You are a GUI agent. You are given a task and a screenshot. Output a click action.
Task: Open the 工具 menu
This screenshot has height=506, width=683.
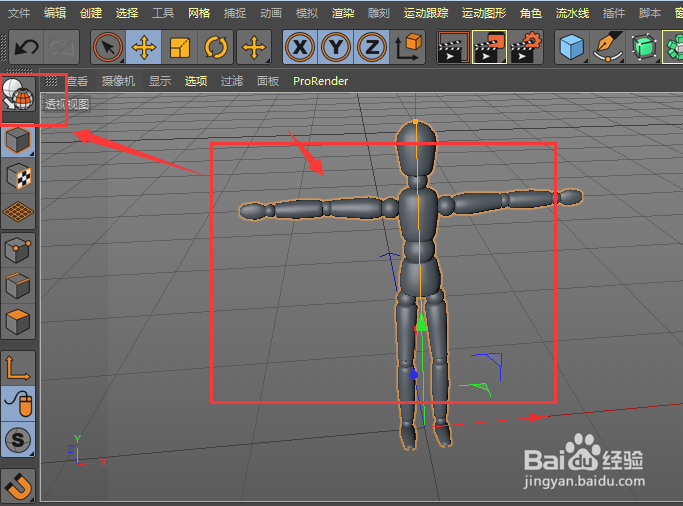[x=162, y=13]
